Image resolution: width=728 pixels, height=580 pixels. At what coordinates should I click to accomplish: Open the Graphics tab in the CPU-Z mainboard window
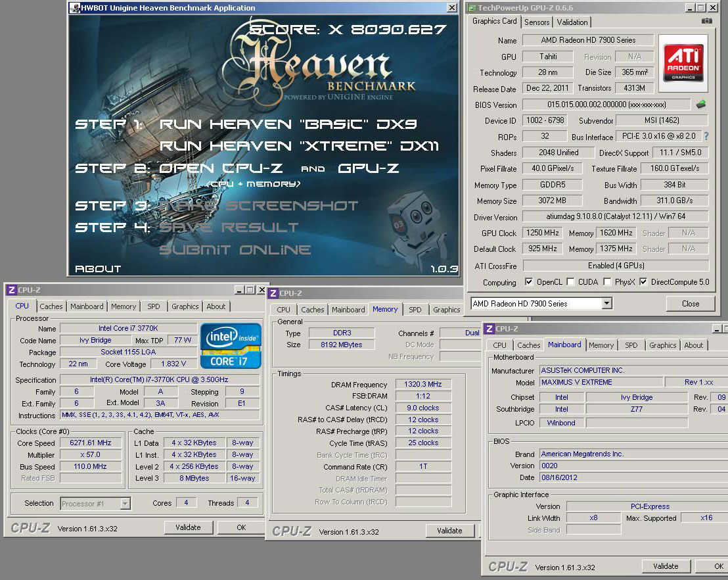point(662,345)
